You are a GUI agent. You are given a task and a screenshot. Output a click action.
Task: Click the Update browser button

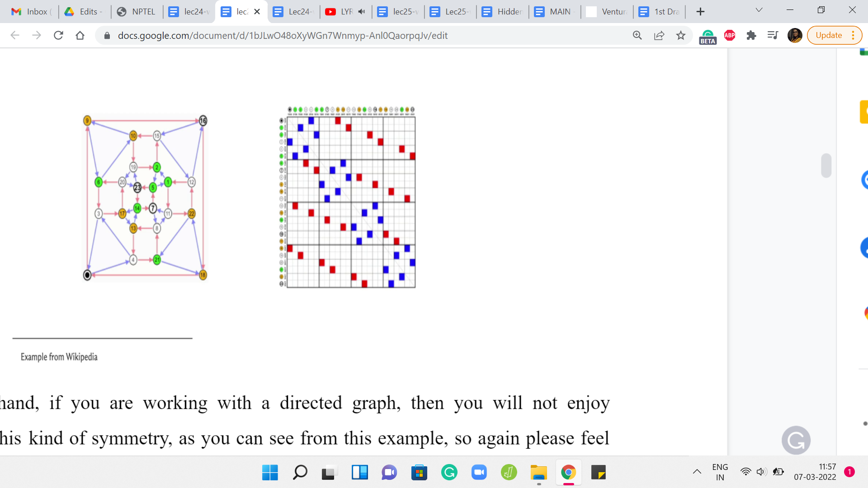(828, 35)
